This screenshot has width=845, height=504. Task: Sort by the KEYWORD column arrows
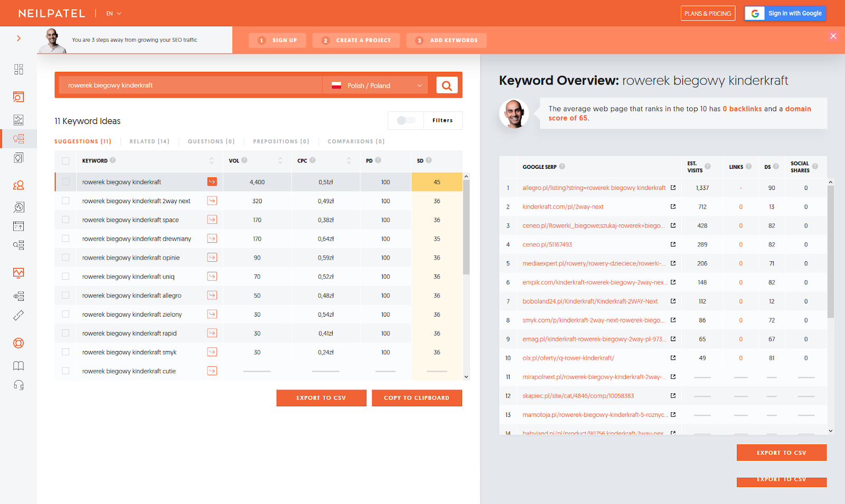tap(212, 160)
